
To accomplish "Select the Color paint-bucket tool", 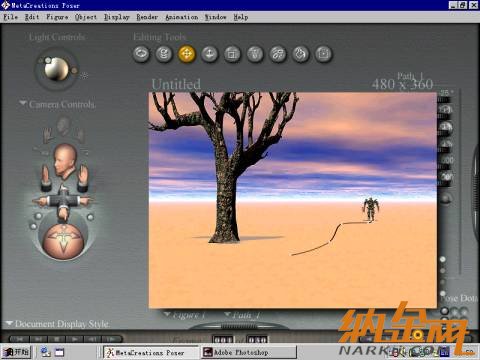I will click(301, 54).
